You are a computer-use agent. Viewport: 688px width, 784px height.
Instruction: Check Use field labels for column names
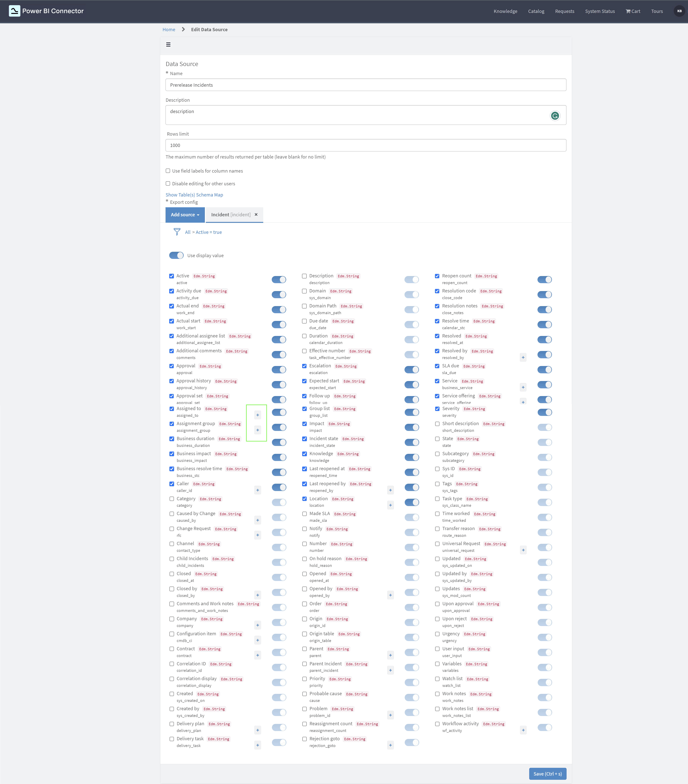168,171
